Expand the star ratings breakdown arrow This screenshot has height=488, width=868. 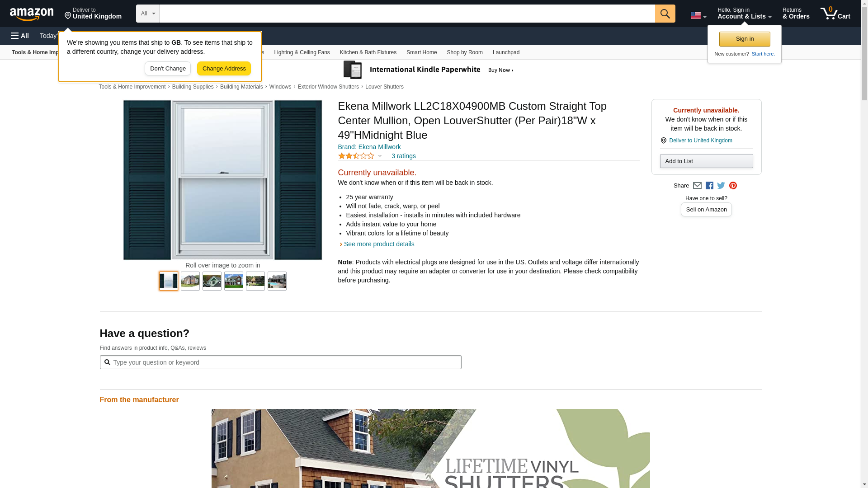pos(380,156)
